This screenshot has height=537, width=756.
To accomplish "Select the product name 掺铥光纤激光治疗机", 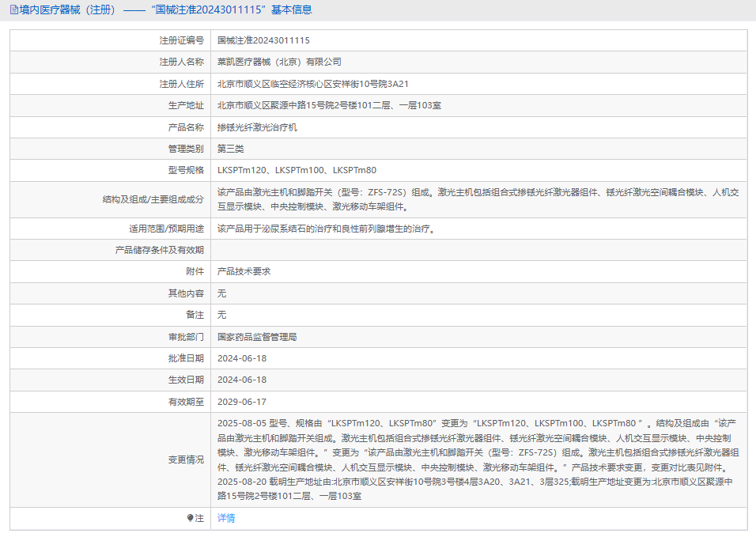I will tap(257, 127).
